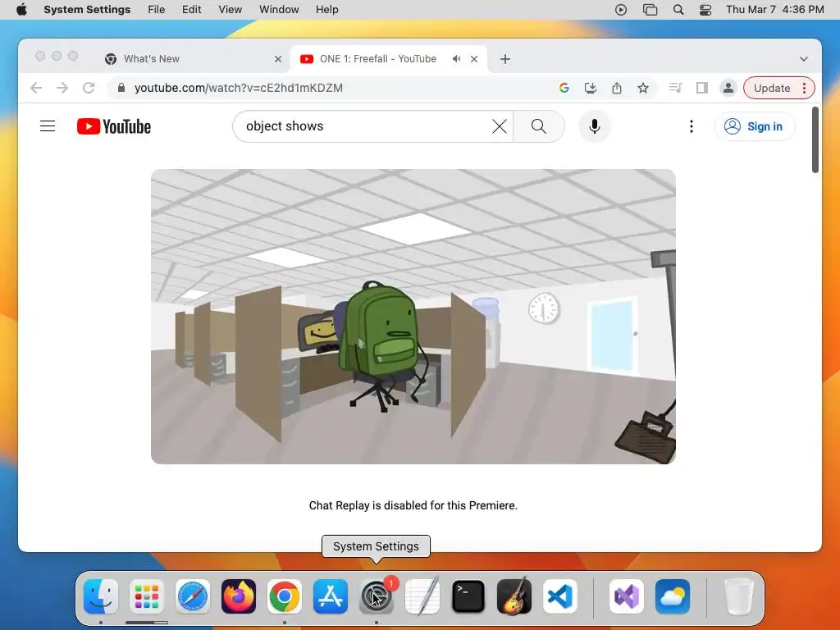Screen dimensions: 840x630
Task: Open the Edit menu
Action: click(192, 10)
